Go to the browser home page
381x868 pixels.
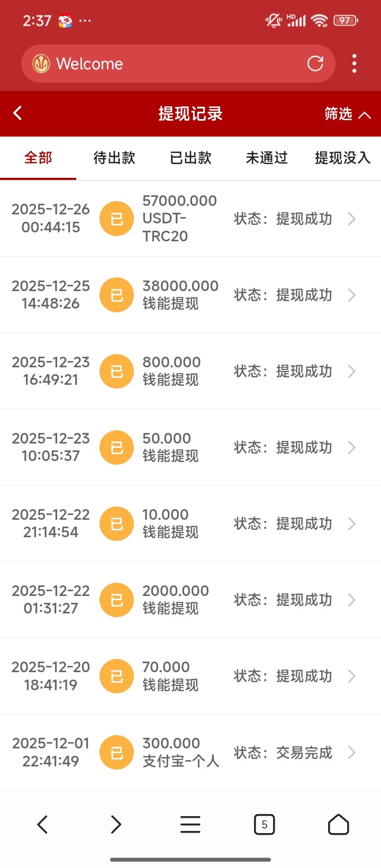[x=338, y=825]
